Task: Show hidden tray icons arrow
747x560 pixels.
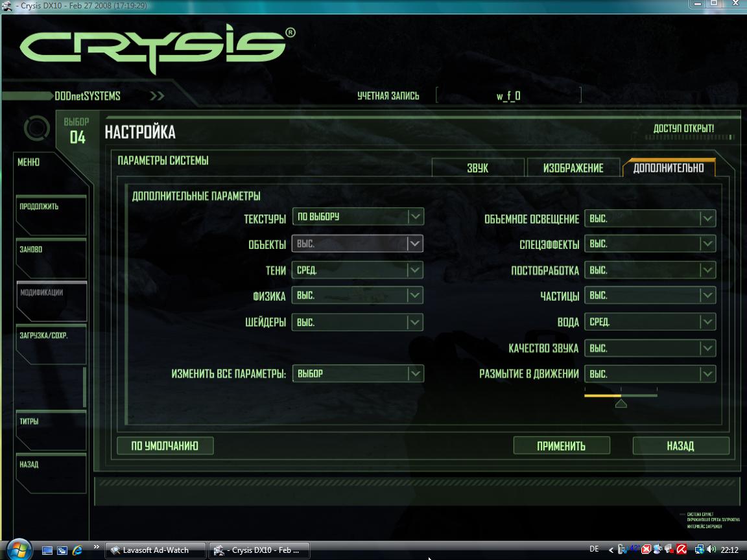Action: tap(611, 550)
